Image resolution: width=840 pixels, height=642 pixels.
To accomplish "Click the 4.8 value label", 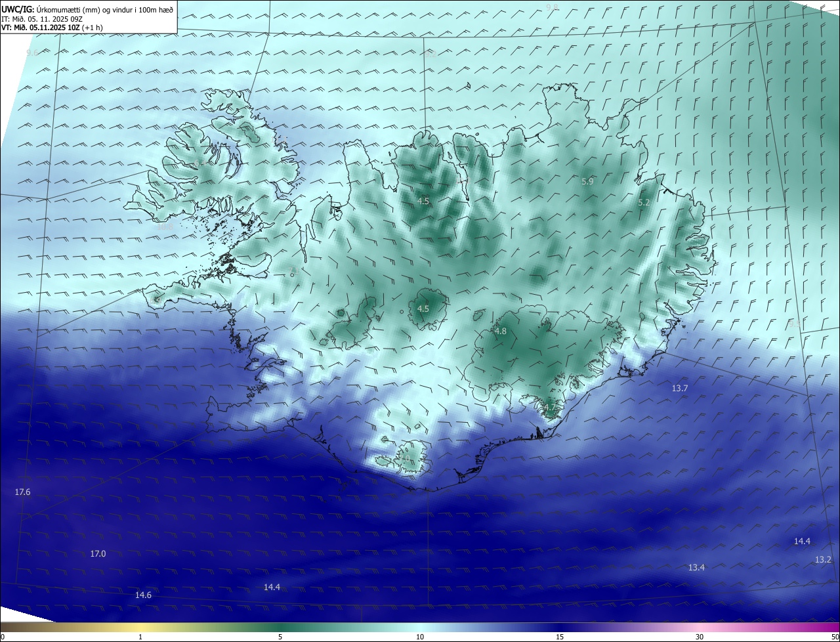I will (x=501, y=332).
